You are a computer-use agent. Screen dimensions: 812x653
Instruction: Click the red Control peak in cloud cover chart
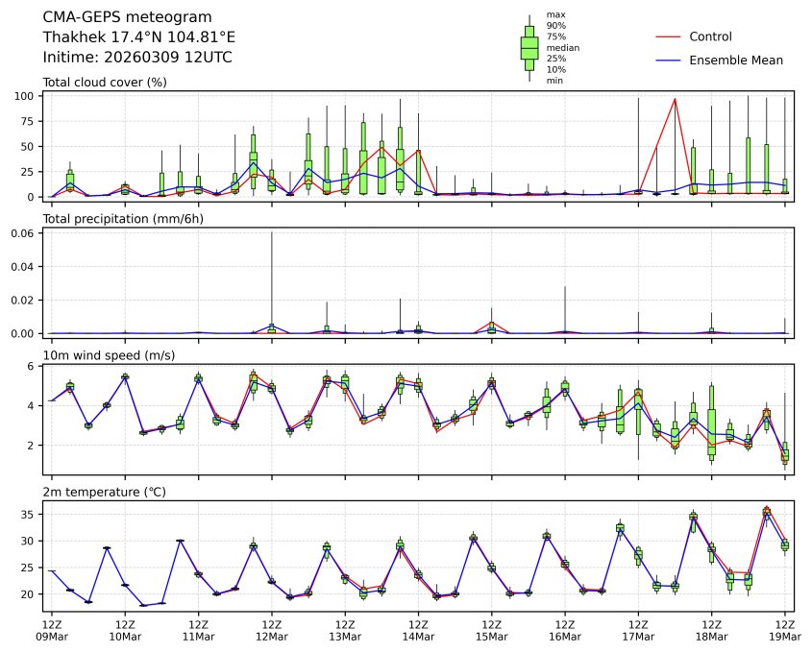676,99
